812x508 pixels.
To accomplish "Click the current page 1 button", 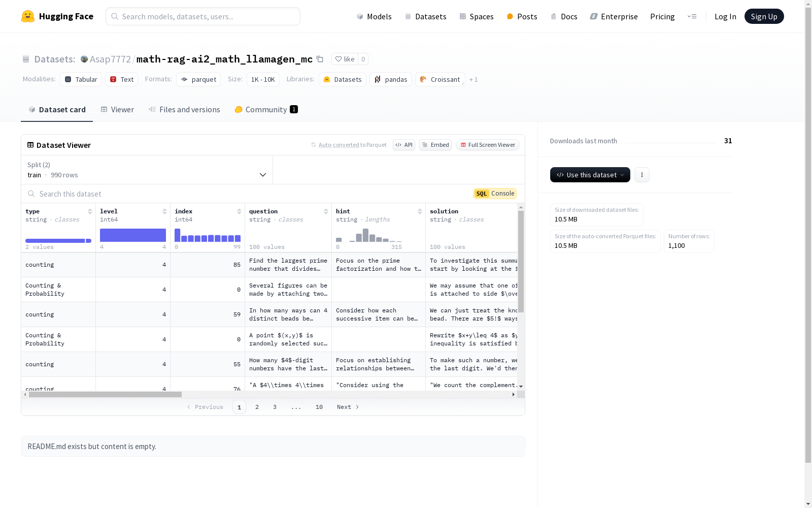I will click(x=239, y=407).
